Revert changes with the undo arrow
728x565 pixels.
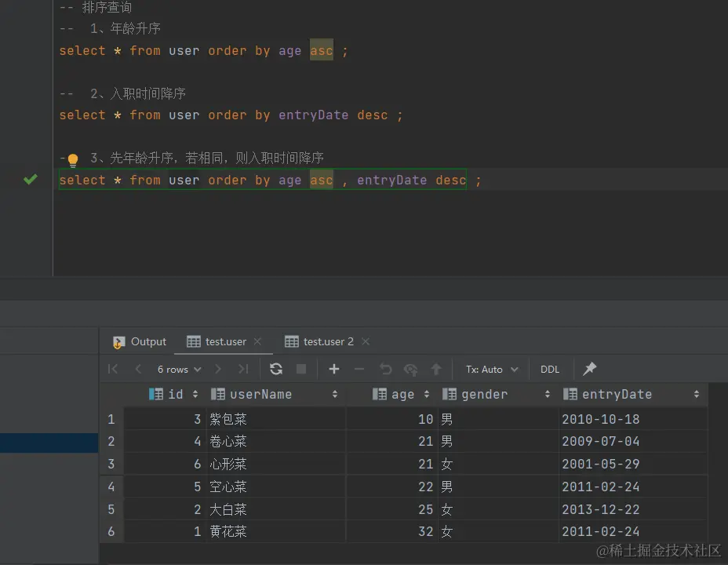click(385, 369)
